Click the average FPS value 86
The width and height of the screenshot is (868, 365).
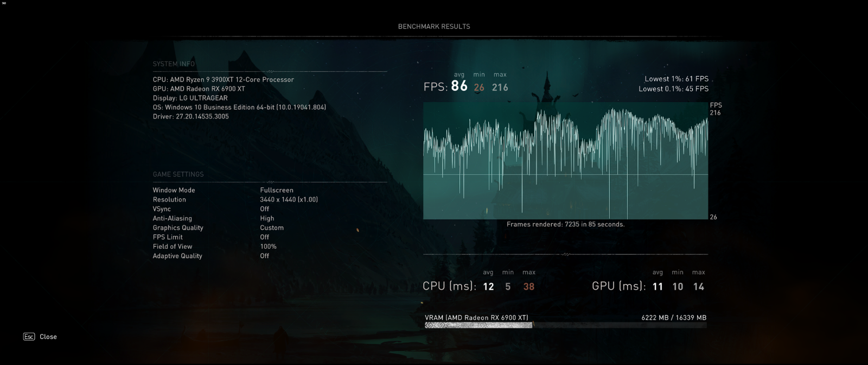[459, 86]
